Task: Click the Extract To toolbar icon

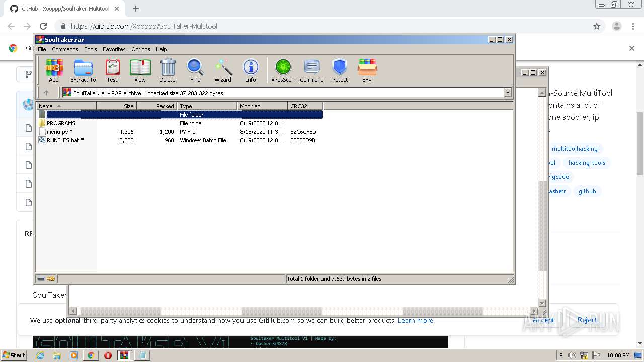Action: click(83, 70)
